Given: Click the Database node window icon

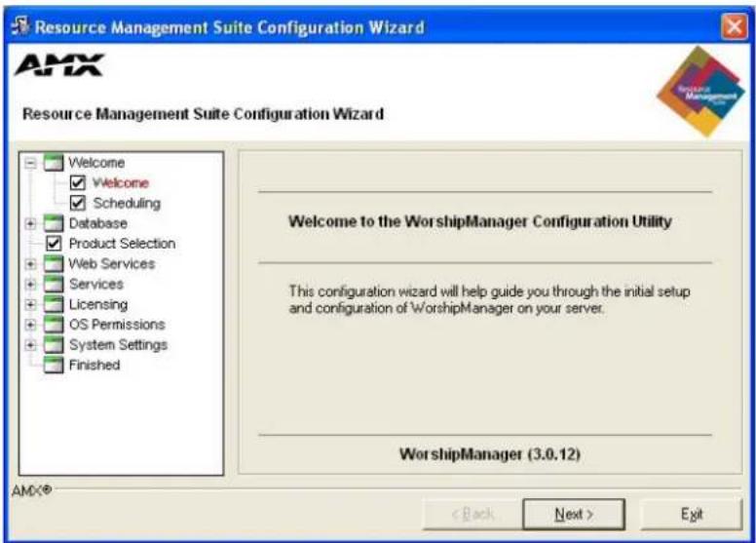Looking at the screenshot, I should coord(53,223).
